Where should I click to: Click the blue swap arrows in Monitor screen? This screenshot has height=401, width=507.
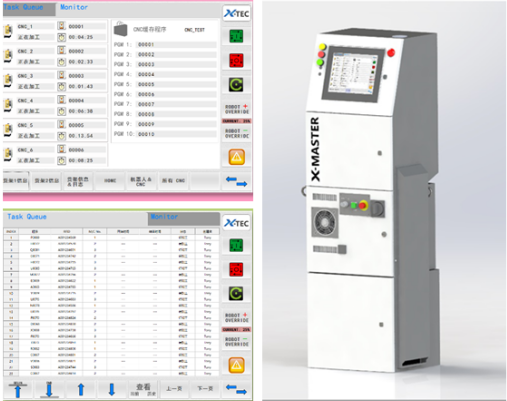(237, 181)
